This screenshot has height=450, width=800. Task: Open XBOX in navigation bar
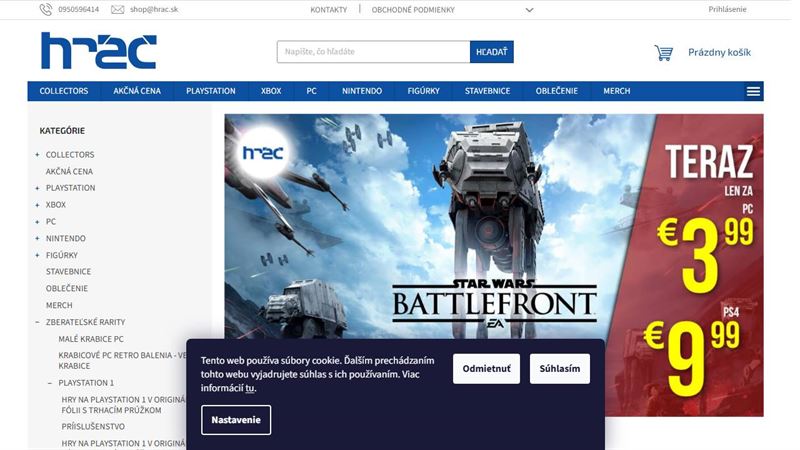(x=271, y=91)
